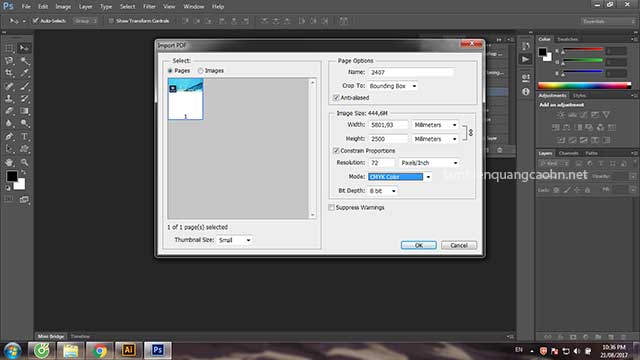Toggle Show Transform Controls checkbox
640x360 pixels.
[x=111, y=21]
